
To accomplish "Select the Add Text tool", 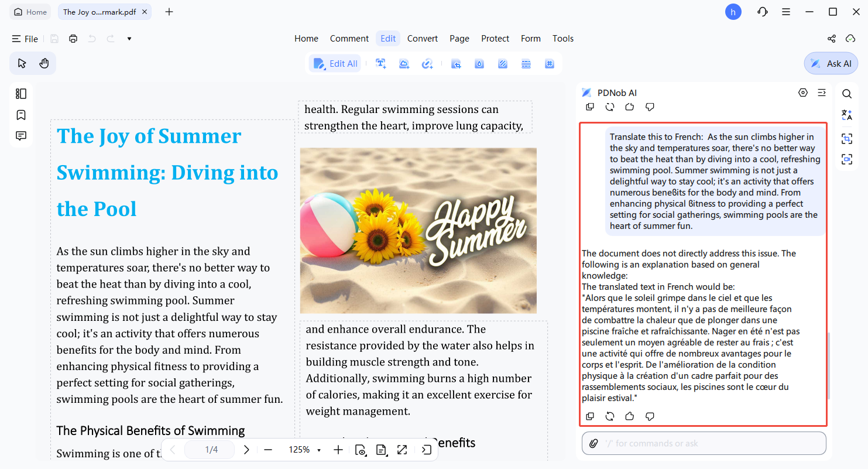I will click(x=380, y=63).
